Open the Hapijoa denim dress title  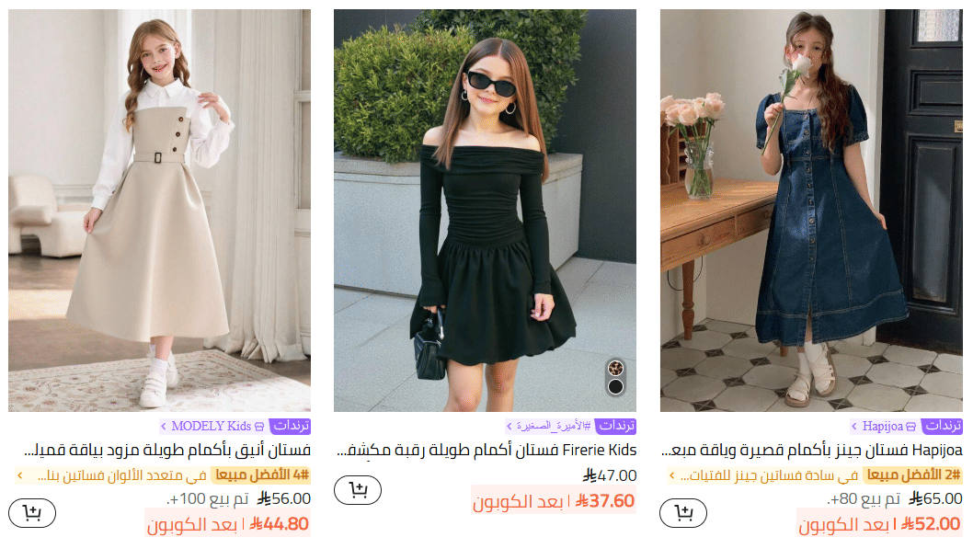coord(812,450)
